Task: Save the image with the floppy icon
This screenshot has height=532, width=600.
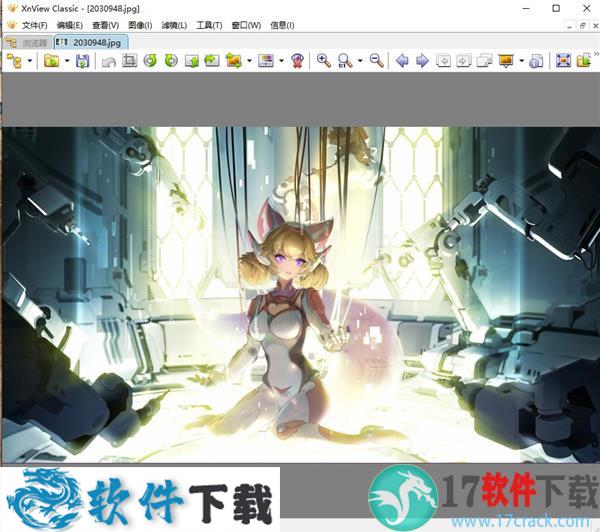Action: point(82,61)
